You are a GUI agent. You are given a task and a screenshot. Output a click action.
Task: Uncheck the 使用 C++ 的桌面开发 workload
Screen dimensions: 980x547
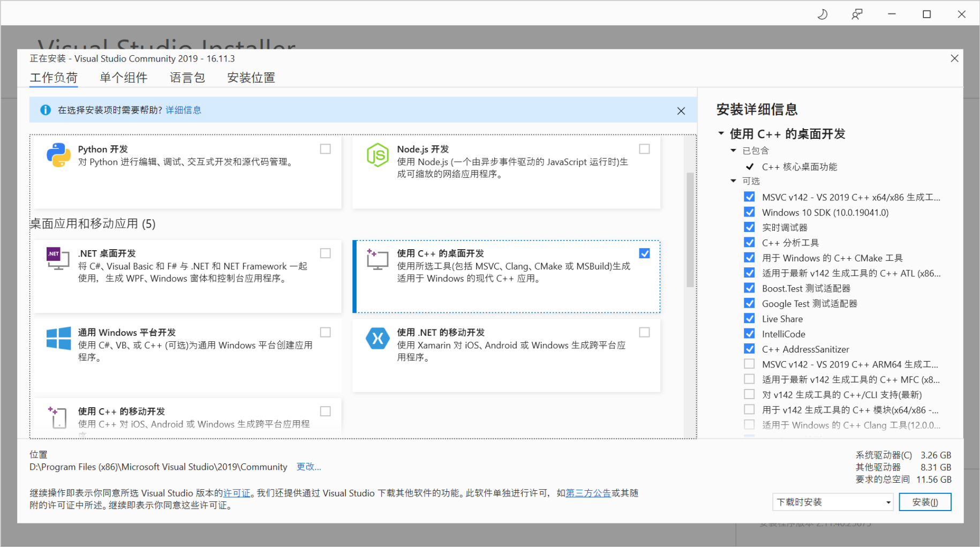point(644,253)
